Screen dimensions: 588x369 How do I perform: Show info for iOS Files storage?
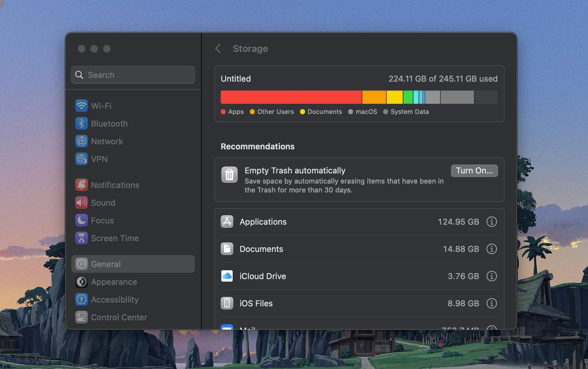coord(491,303)
